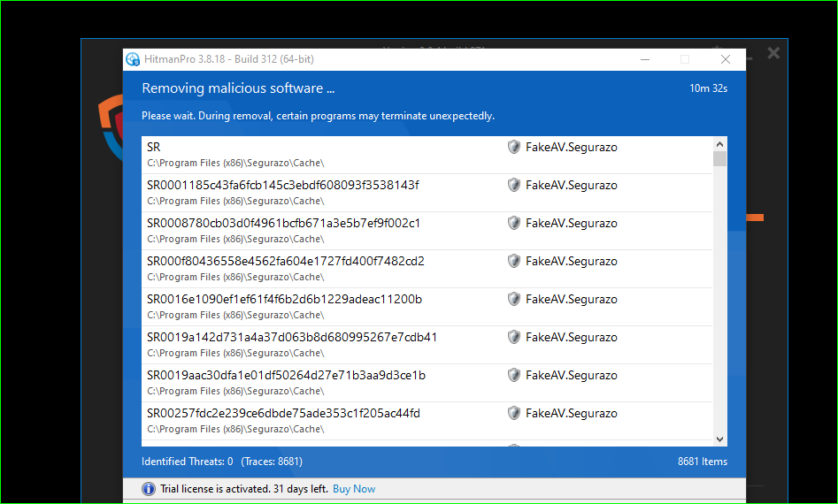Select entry SR0001185c43fa6fcb145c3ebdf608093f3538143f

point(427,193)
